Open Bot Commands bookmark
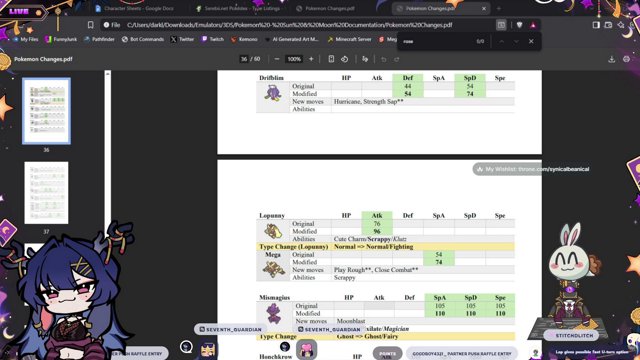Screen dimensions: 640x360 click(x=143, y=39)
